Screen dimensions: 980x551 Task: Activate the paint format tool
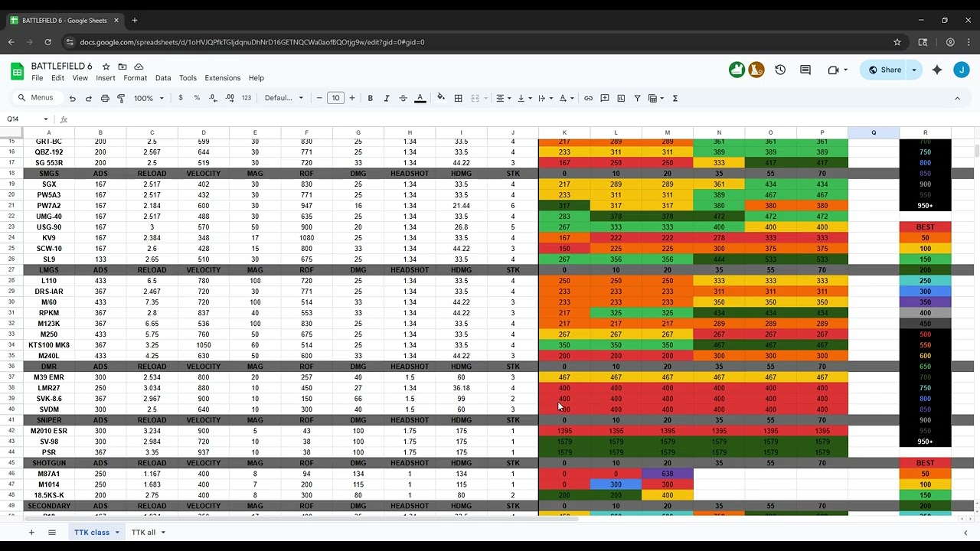click(x=121, y=98)
